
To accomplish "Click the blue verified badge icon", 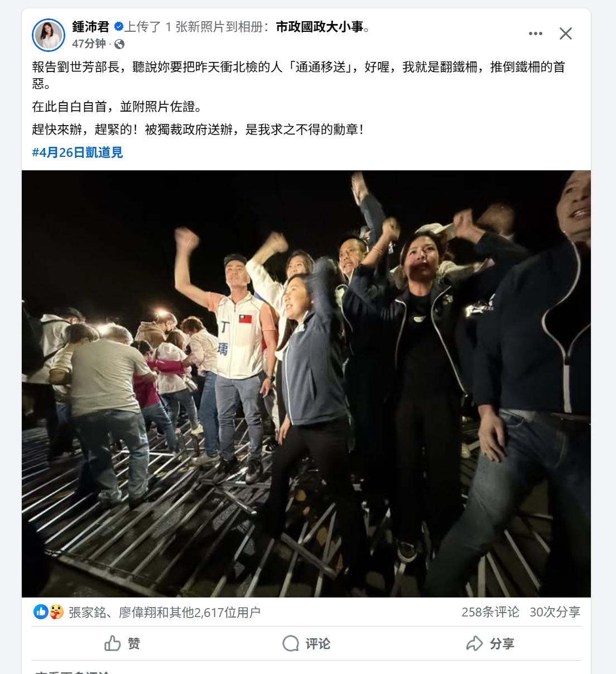I will click(x=118, y=26).
